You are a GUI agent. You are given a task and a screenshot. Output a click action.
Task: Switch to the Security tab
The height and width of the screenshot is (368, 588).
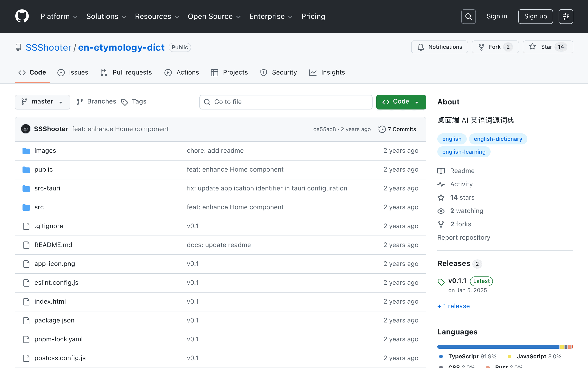point(278,72)
